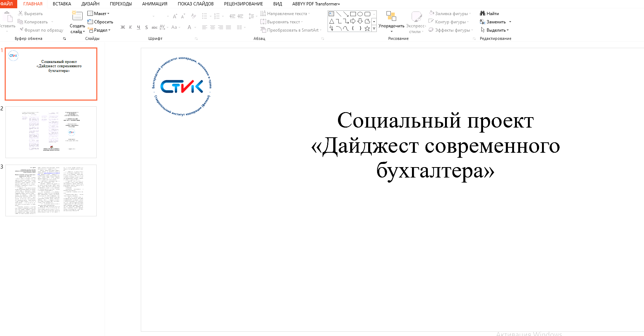Open the Эффекты фигуры dropdown

[451, 30]
